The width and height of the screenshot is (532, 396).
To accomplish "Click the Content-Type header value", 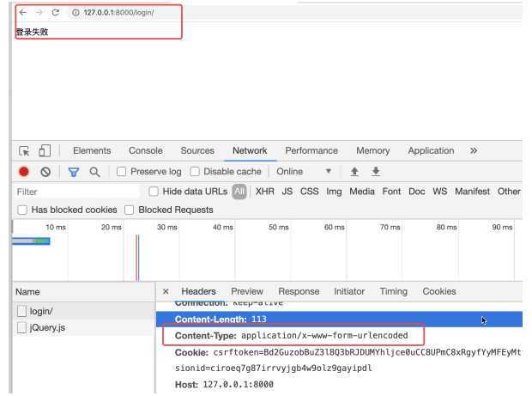I will (x=324, y=336).
